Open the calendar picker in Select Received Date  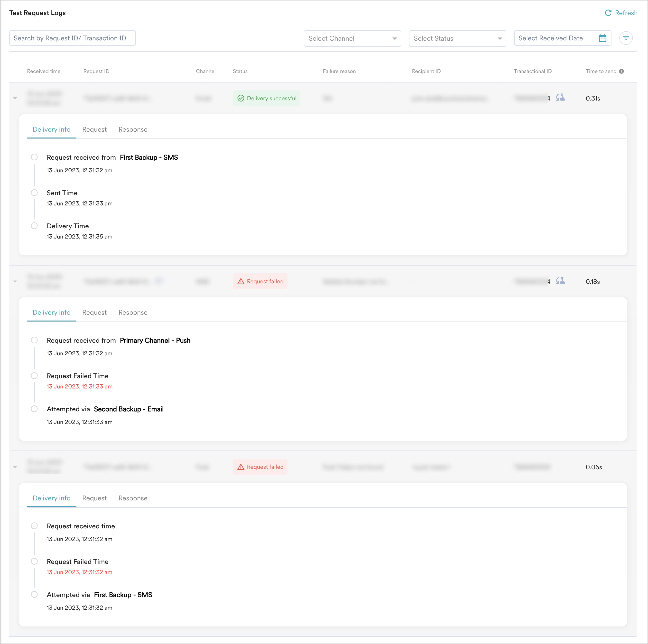point(603,38)
